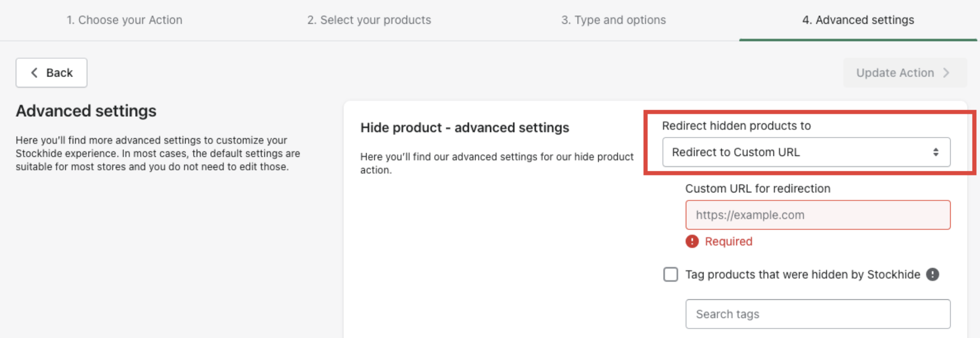Screen dimensions: 980x338
Task: Focus the Custom URL for redirection field
Action: click(818, 215)
